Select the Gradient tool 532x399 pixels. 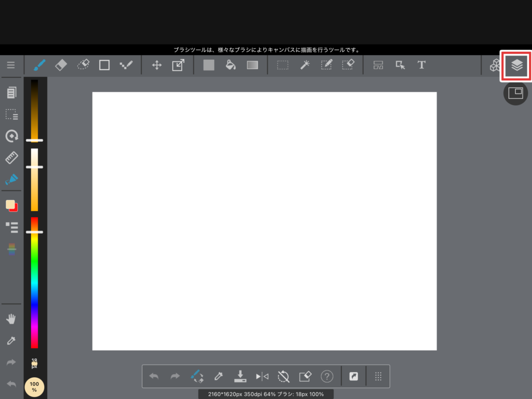[252, 65]
